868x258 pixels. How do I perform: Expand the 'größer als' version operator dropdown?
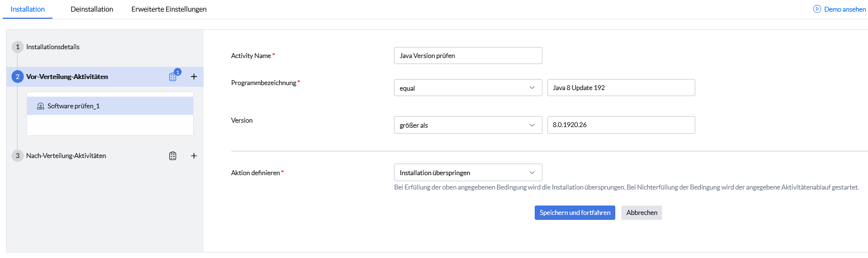467,125
